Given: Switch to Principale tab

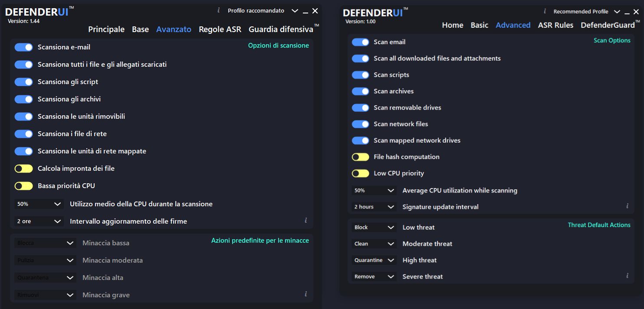Looking at the screenshot, I should point(106,29).
